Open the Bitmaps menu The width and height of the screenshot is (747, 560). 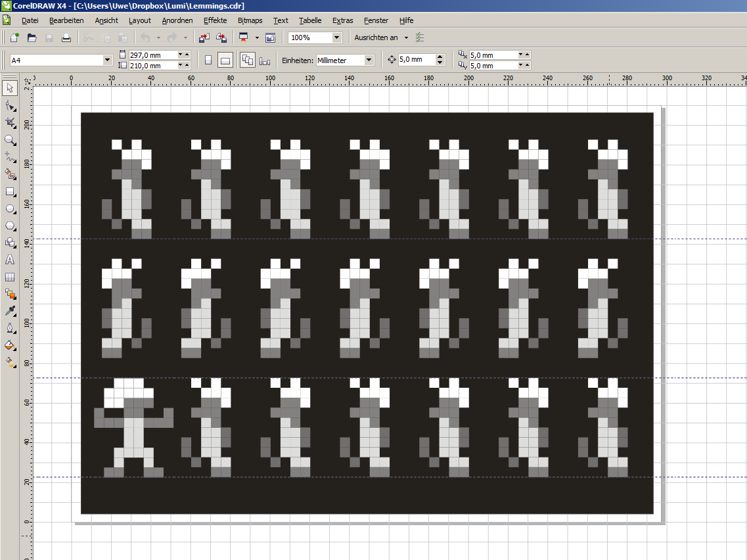250,20
